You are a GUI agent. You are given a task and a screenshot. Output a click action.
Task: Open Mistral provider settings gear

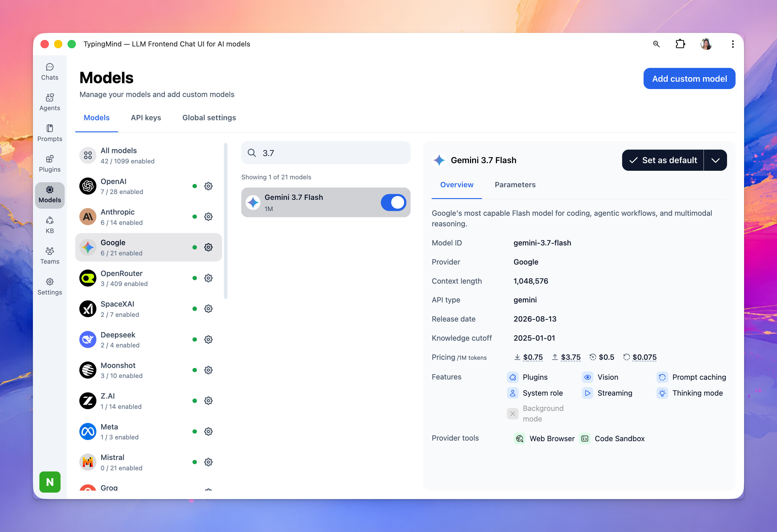click(x=208, y=462)
